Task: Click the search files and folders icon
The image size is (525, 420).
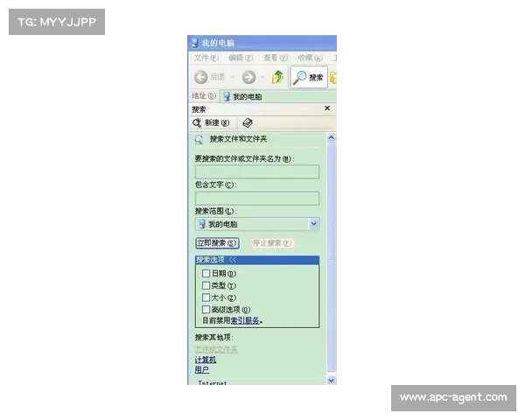Action: tap(199, 139)
